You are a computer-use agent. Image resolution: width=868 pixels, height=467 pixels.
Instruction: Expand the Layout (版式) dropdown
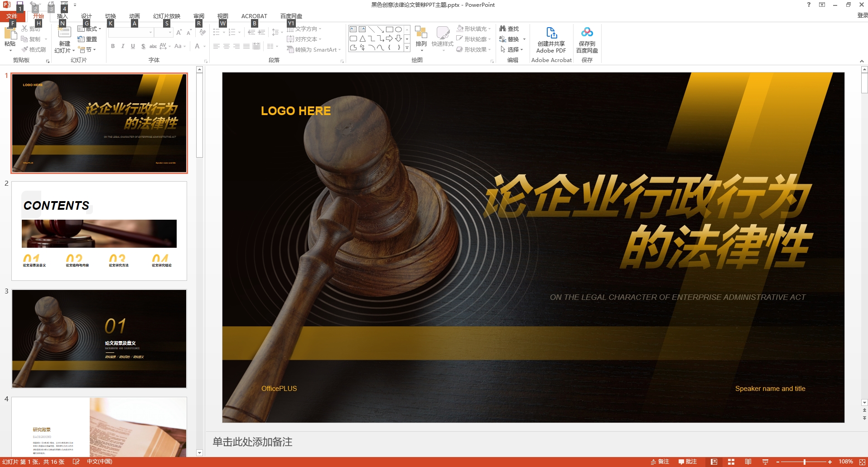(90, 29)
